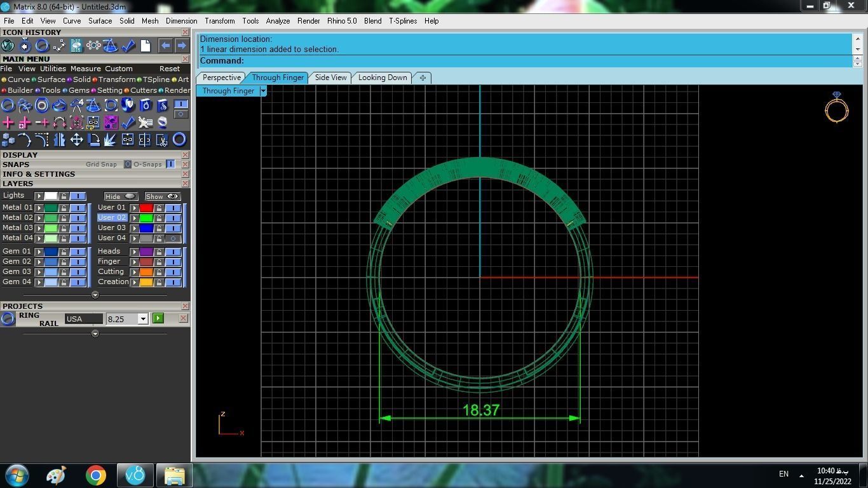The image size is (868, 488).
Task: Click the four-way move arrows icon
Action: click(76, 140)
